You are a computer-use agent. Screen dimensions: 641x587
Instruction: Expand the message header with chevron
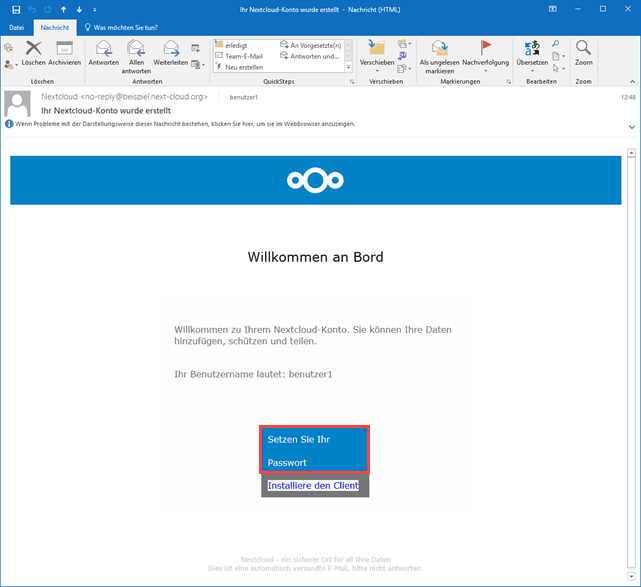(632, 127)
